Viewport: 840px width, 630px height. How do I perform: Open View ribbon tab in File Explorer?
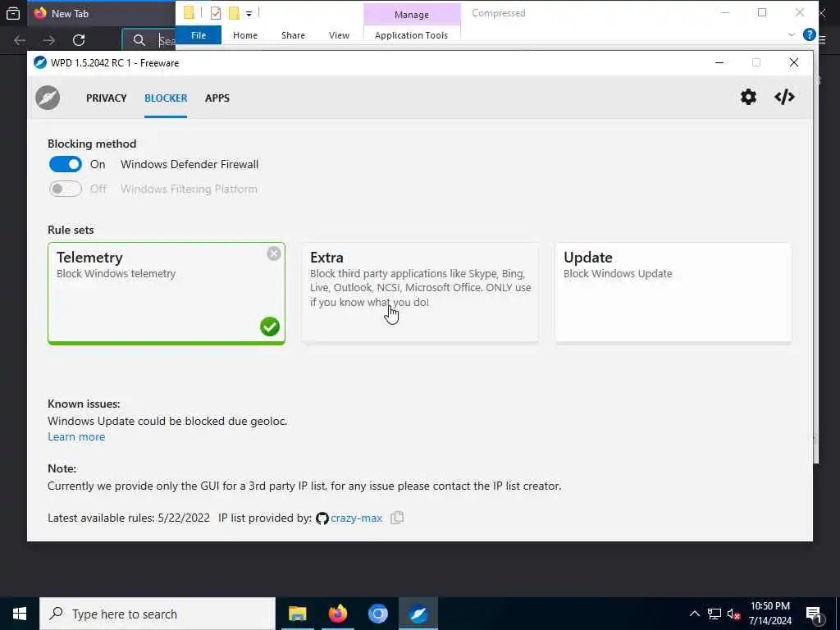coord(339,34)
